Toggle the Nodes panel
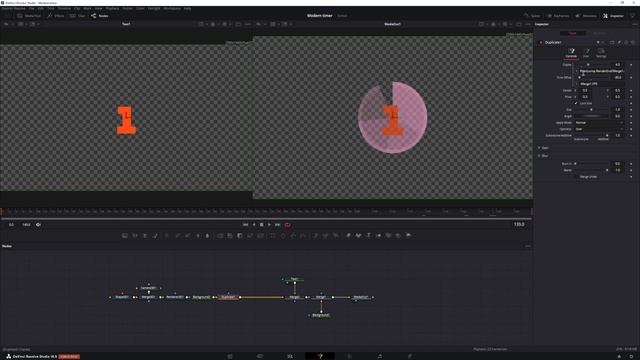640x360 pixels. [100, 16]
